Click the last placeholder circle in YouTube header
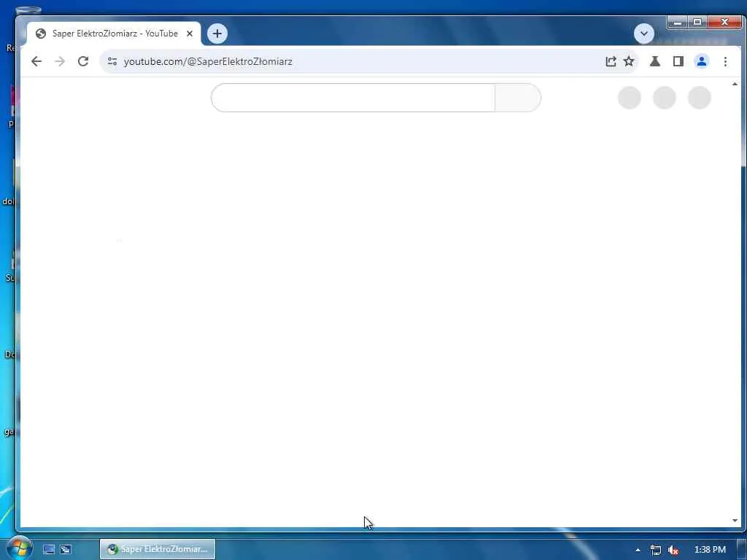 [x=700, y=98]
